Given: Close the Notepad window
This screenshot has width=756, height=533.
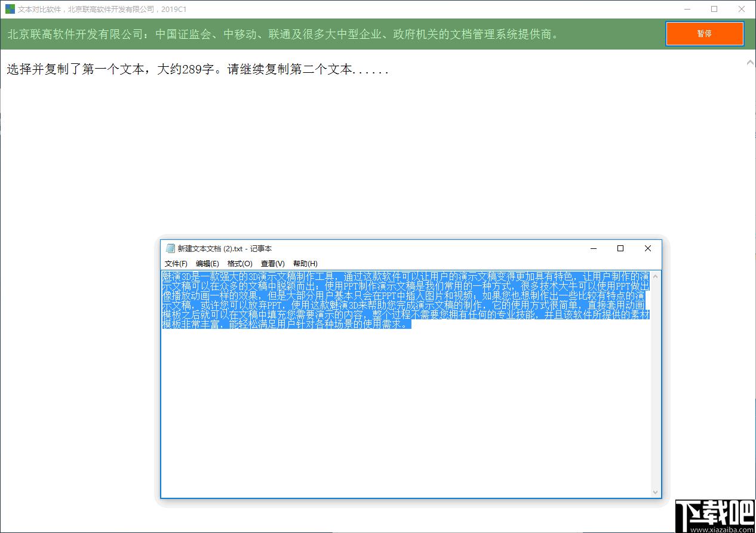Looking at the screenshot, I should coord(648,248).
